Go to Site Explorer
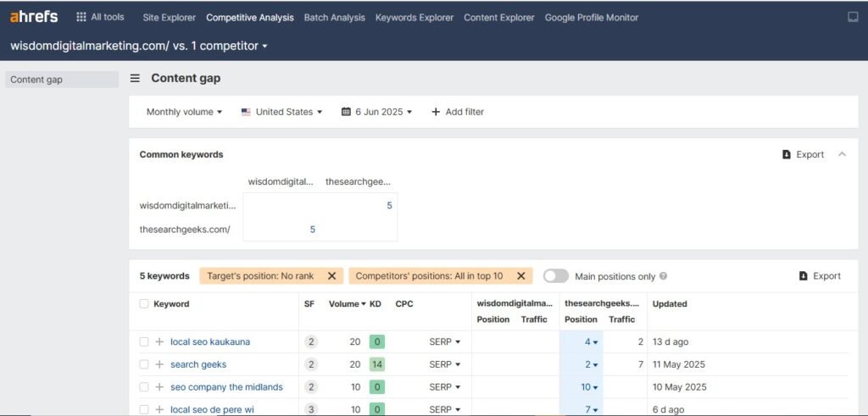868x416 pixels. click(169, 17)
